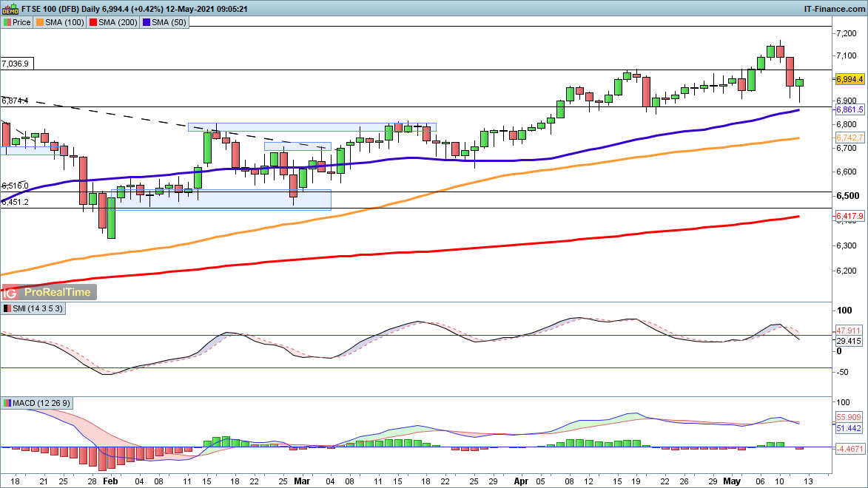Image resolution: width=868 pixels, height=488 pixels.
Task: Select the 6,451.2 horizontal level label
Action: pos(16,202)
